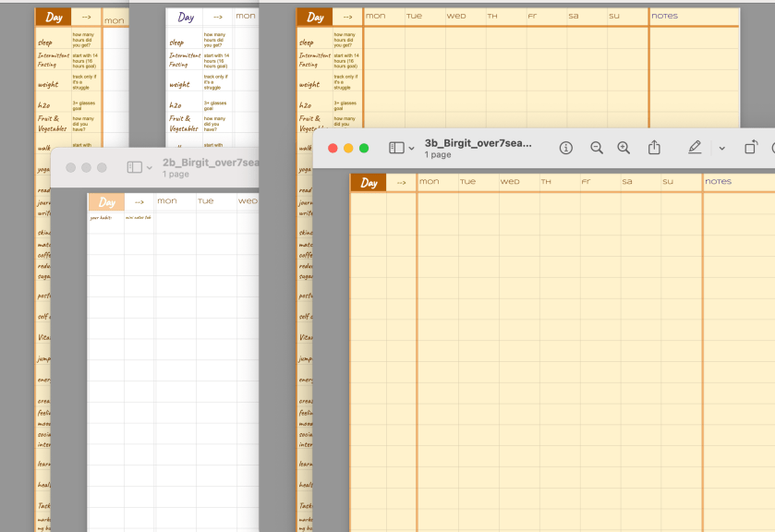This screenshot has width=775, height=532.
Task: Click the 3b_Birgit_over7sea window title
Action: point(478,143)
